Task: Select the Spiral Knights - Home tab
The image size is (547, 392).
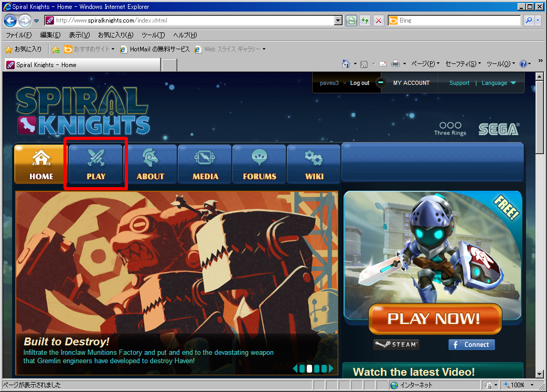Action: coord(83,65)
